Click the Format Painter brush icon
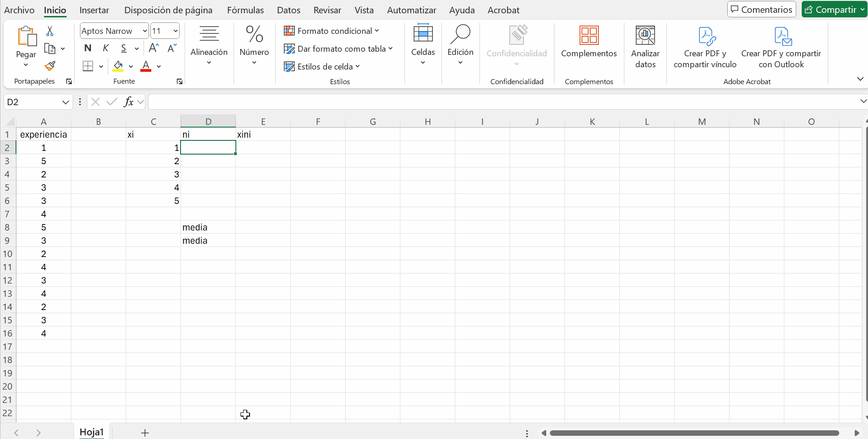The height and width of the screenshot is (439, 868). click(50, 66)
